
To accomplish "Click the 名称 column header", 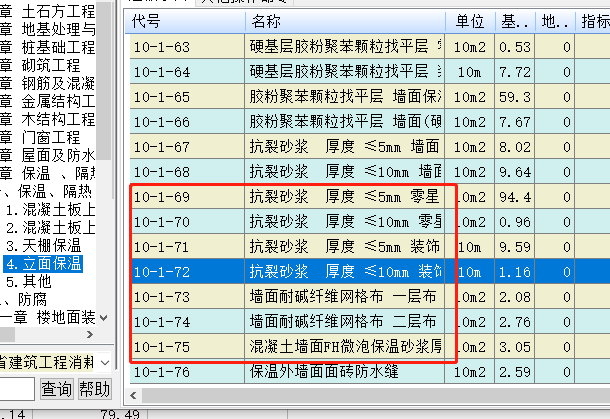I will point(345,21).
